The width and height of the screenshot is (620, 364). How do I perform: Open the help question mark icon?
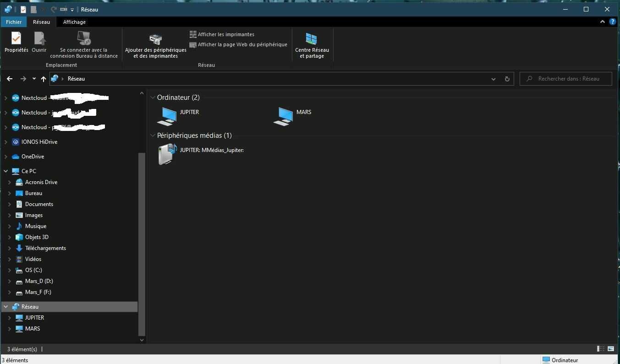[613, 22]
